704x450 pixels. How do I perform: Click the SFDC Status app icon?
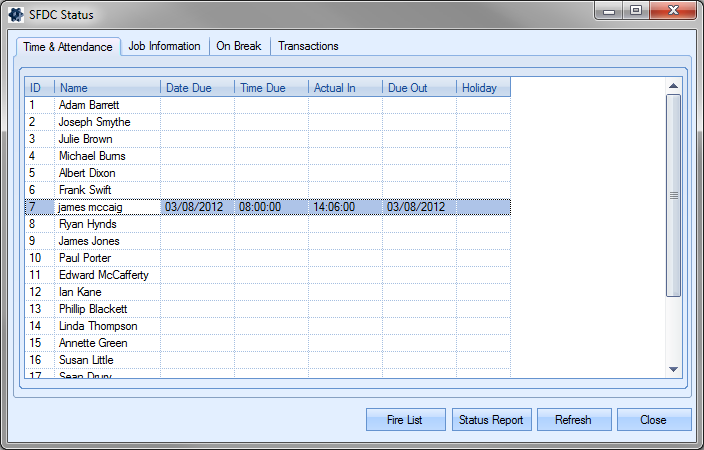(16, 15)
